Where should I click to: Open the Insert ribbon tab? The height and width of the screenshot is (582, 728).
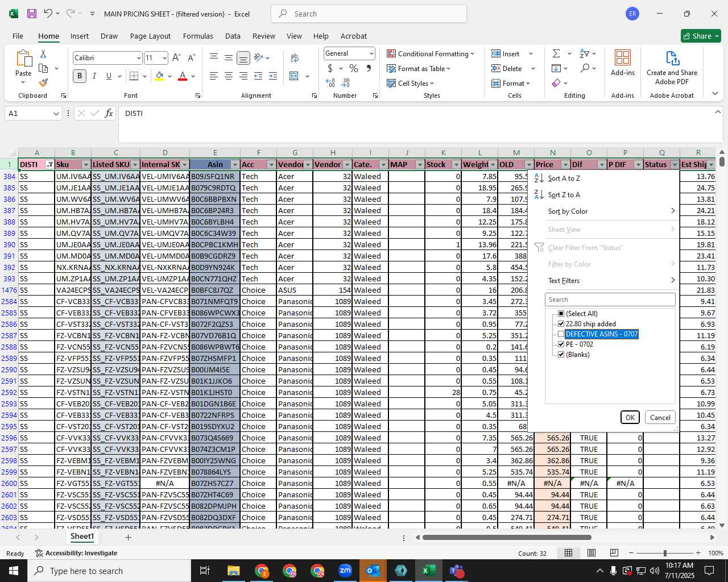pyautogui.click(x=80, y=36)
